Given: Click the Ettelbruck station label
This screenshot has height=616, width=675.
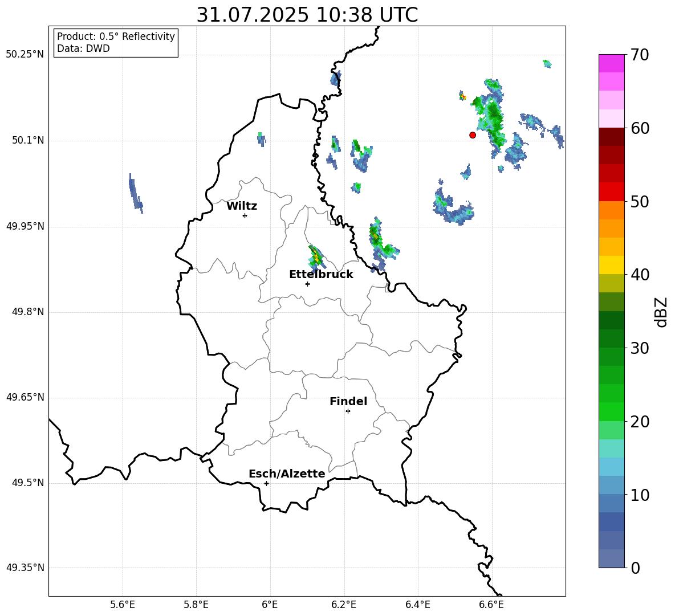Looking at the screenshot, I should point(321,275).
